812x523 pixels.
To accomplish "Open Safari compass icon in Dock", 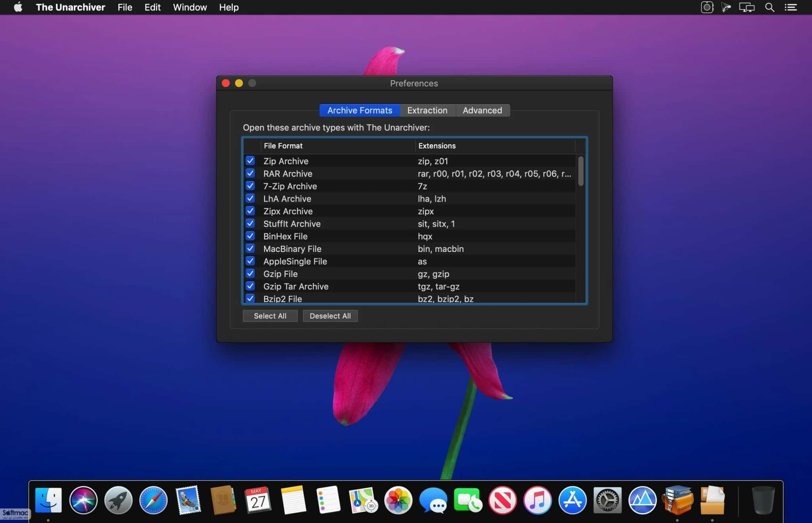I will pos(153,500).
